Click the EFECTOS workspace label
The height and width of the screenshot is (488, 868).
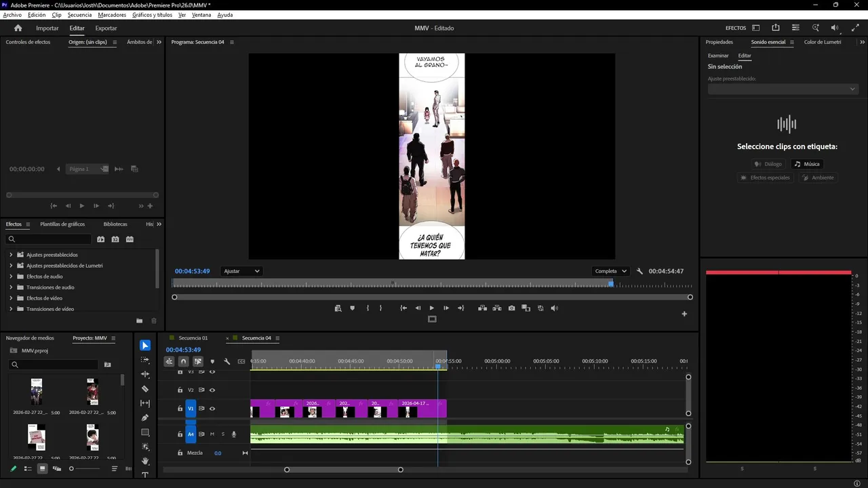click(x=736, y=28)
